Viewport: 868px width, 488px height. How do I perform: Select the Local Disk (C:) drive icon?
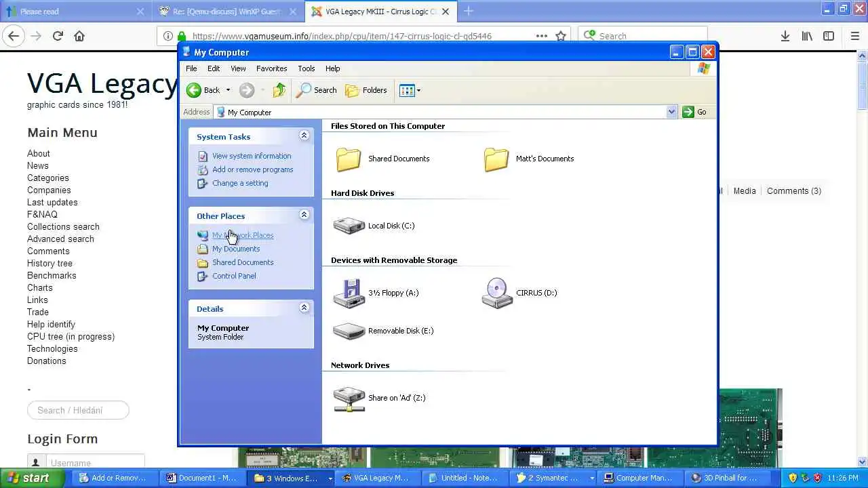coord(349,226)
